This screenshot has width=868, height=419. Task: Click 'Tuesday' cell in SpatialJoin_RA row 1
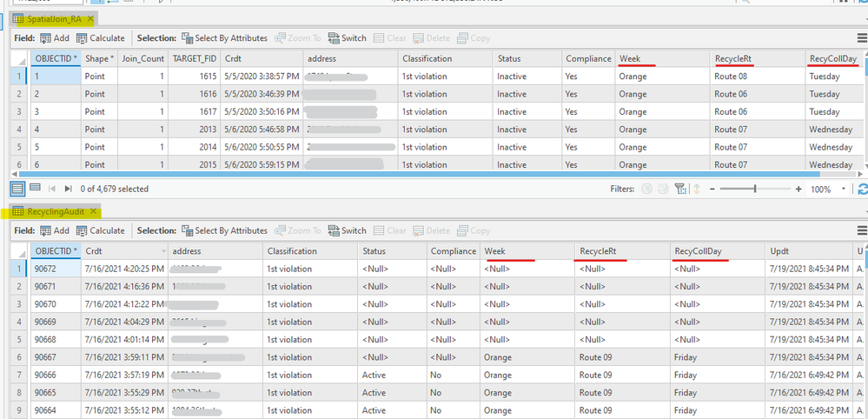(x=836, y=76)
